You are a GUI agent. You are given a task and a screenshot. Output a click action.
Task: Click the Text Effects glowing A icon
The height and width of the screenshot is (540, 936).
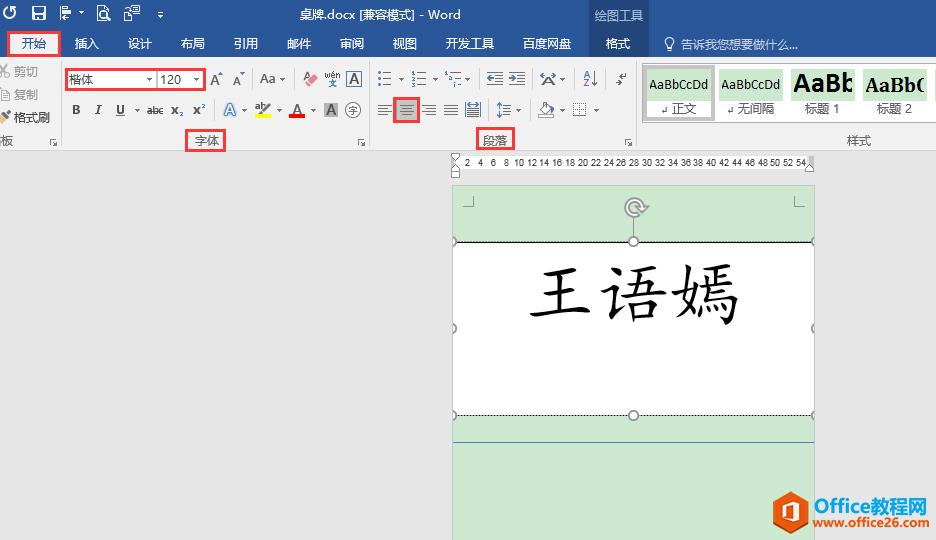229,110
